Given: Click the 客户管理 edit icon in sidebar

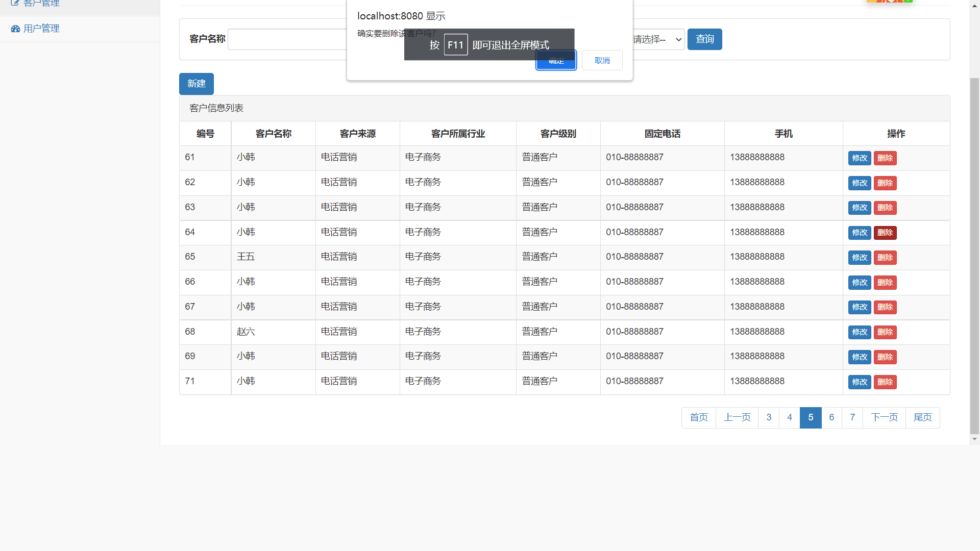Looking at the screenshot, I should [x=15, y=3].
